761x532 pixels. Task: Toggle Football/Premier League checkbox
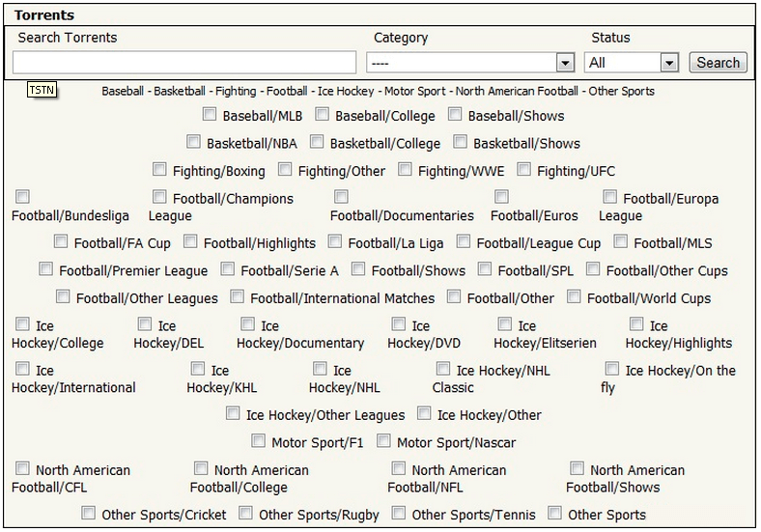coord(45,269)
